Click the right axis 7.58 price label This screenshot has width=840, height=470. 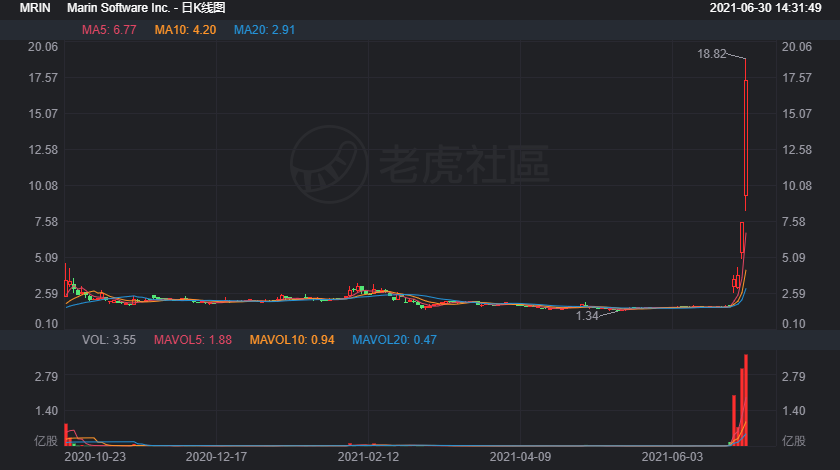794,221
